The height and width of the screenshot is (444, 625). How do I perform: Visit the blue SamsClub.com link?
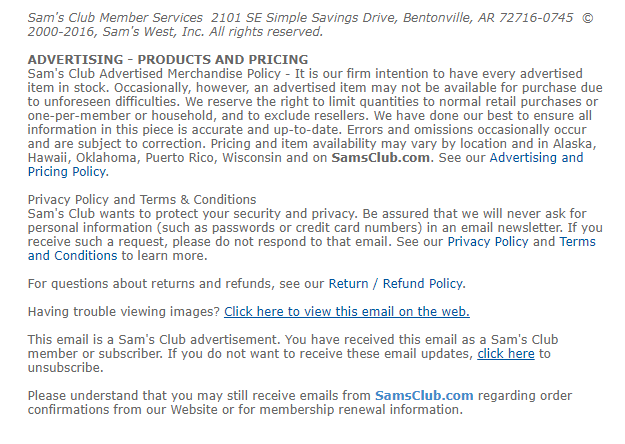click(424, 396)
